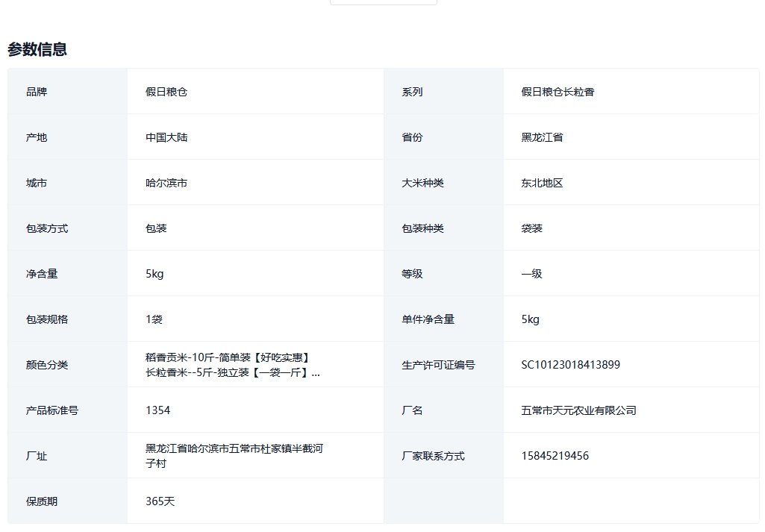Select package spec value 1袋
Screen dimensions: 765x532
click(154, 319)
